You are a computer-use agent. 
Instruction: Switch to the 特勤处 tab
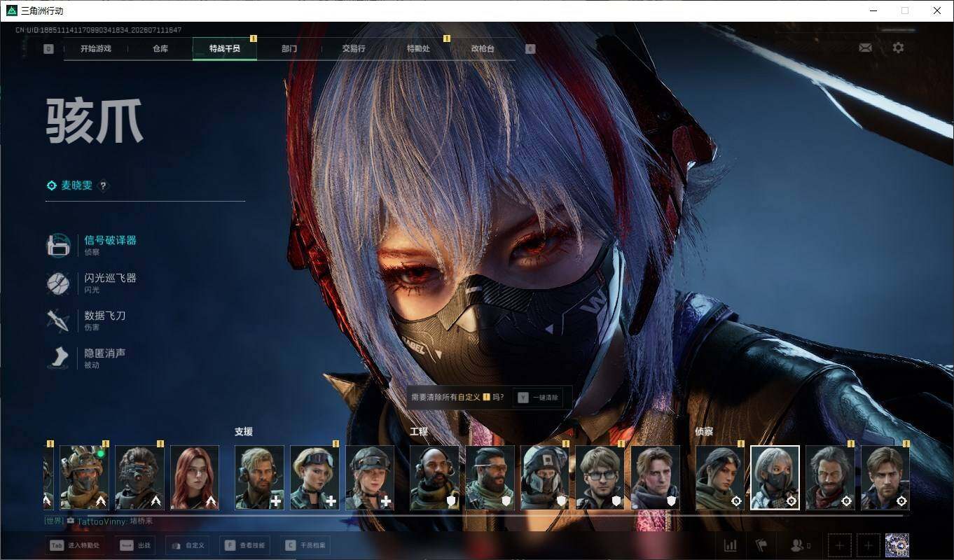pos(418,49)
